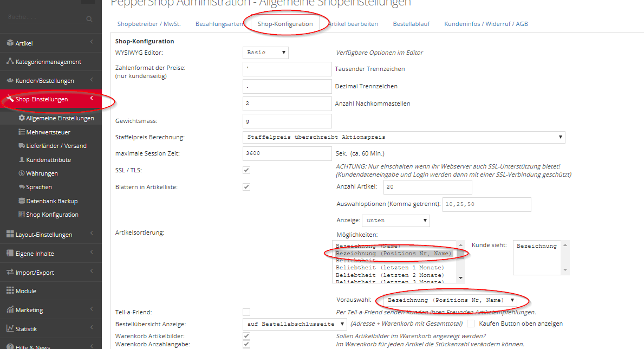Click the Statistik line chart icon
Image resolution: width=644 pixels, height=349 pixels.
click(x=10, y=328)
